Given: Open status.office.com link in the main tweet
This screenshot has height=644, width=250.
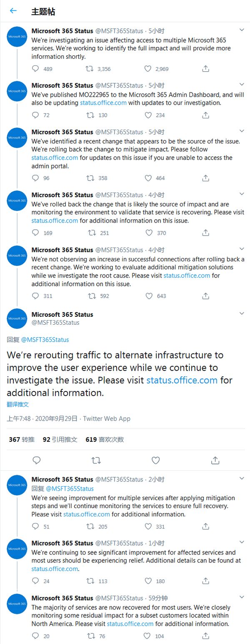Looking at the screenshot, I should 182,380.
